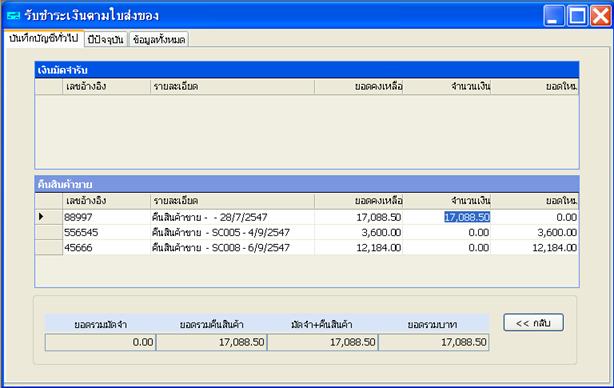This screenshot has width=614, height=388.
Task: Select reference number 556545 cell
Action: [x=106, y=233]
